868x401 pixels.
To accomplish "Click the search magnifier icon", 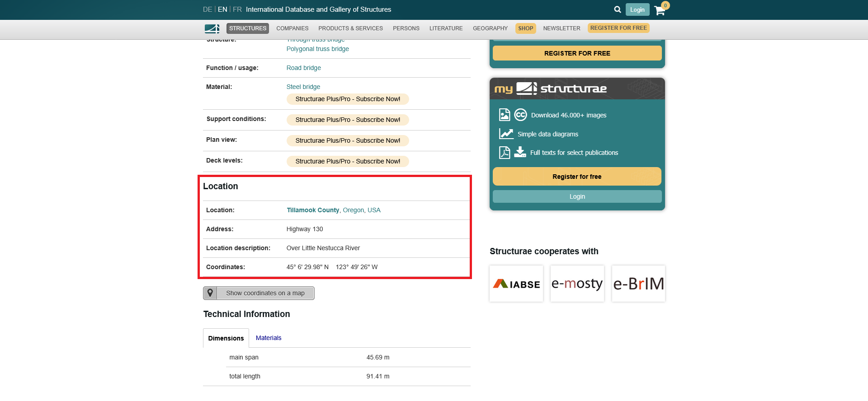I will (x=617, y=9).
